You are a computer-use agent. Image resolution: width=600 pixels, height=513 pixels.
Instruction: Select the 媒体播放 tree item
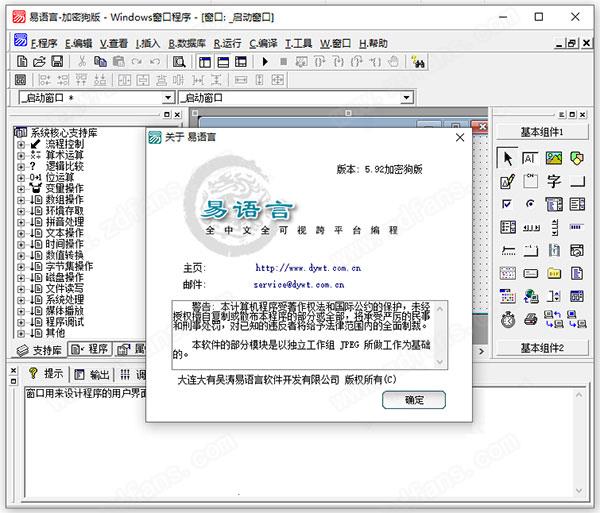pyautogui.click(x=64, y=311)
